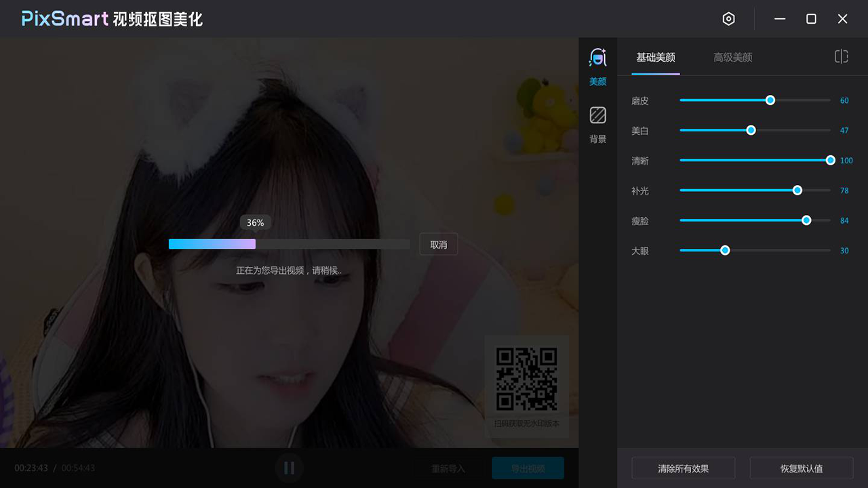Click 重新导入 to re-import a video
868x488 pixels.
pos(447,468)
